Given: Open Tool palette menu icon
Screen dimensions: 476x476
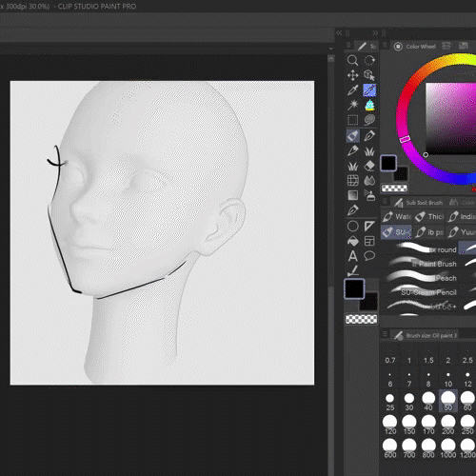Looking at the screenshot, I should click(348, 46).
